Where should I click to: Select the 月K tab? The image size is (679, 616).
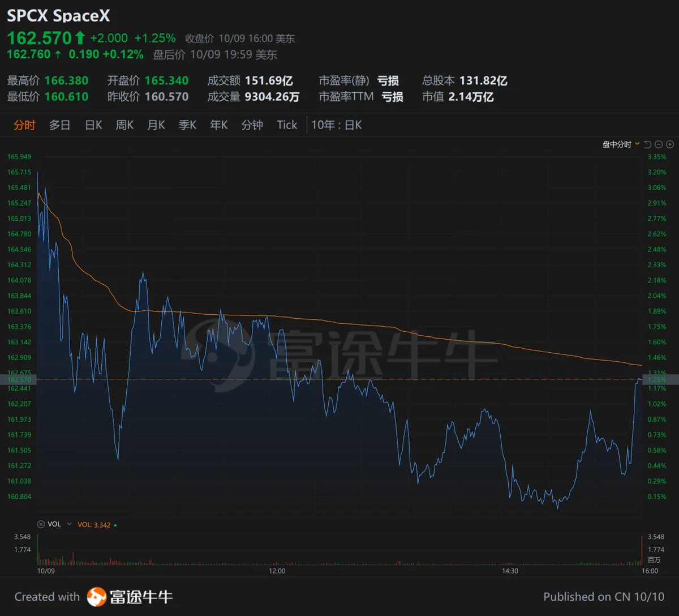coord(156,125)
